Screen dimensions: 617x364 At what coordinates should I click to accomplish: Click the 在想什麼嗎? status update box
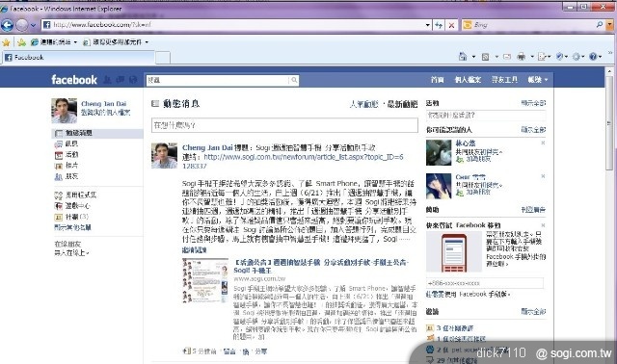[x=284, y=125]
